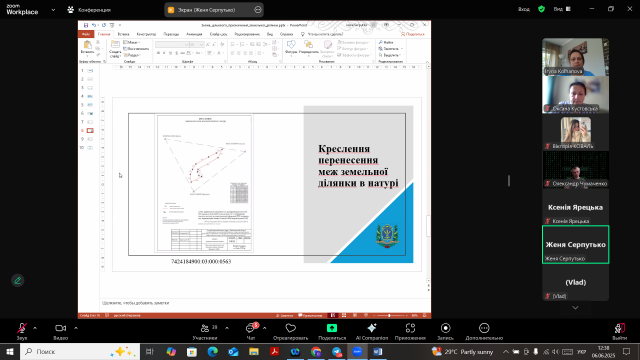Select Женя Серпутько active speaker tile

pos(576,244)
